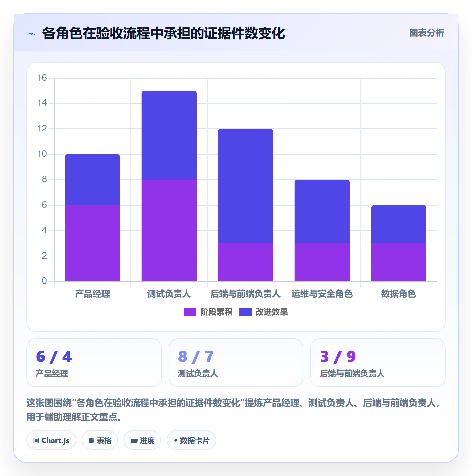Click the purple bar segment for 数据角色
This screenshot has width=472, height=476.
(399, 262)
